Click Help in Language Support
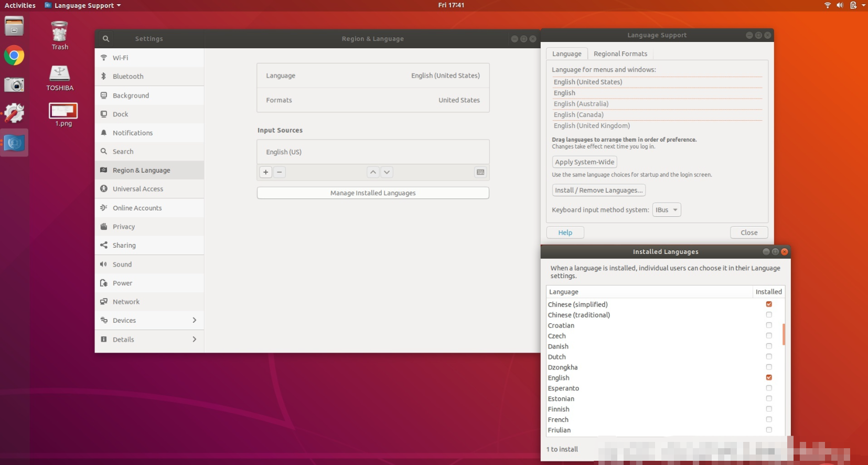 coord(565,232)
